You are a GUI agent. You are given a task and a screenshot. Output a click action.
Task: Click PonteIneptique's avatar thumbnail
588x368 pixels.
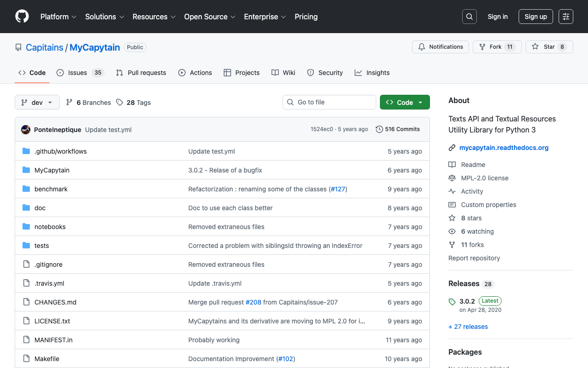tap(26, 130)
